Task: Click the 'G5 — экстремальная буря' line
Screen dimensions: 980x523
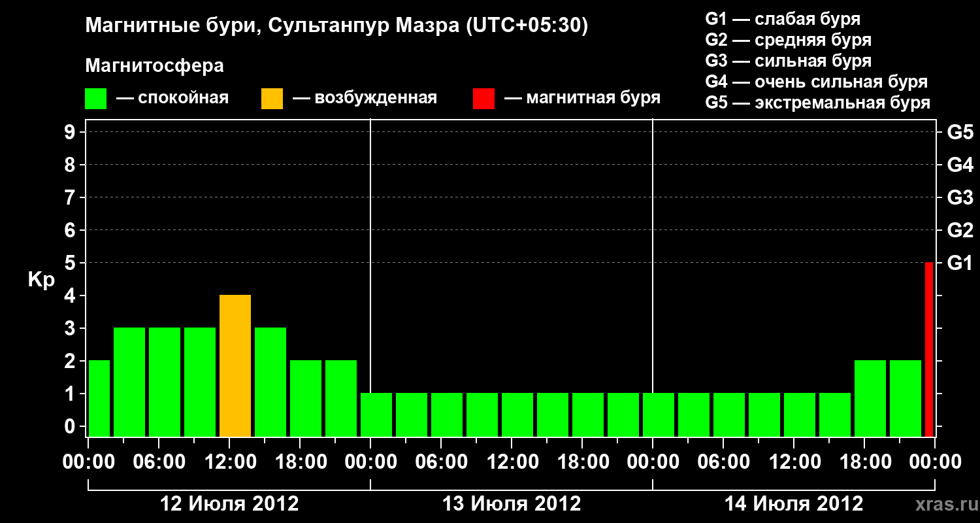Action: point(818,103)
